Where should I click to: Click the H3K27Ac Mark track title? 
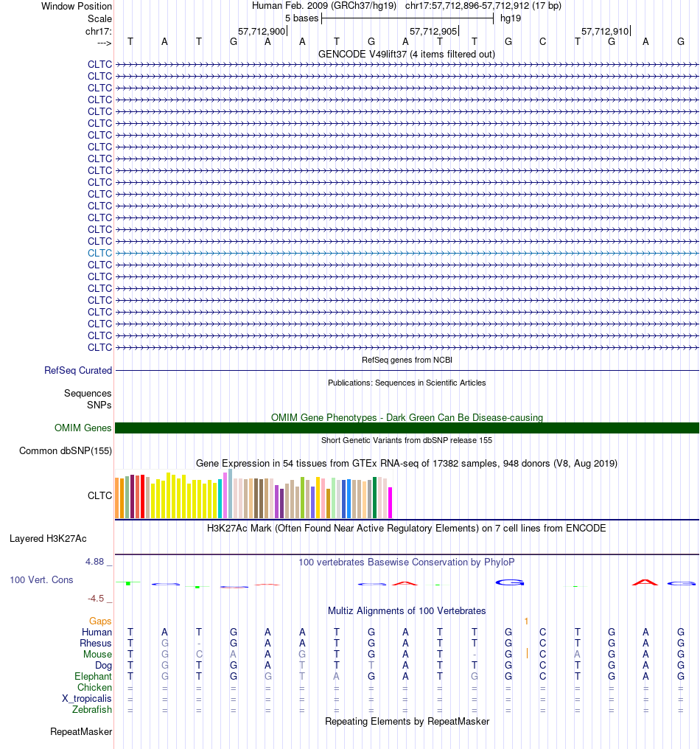tap(406, 529)
